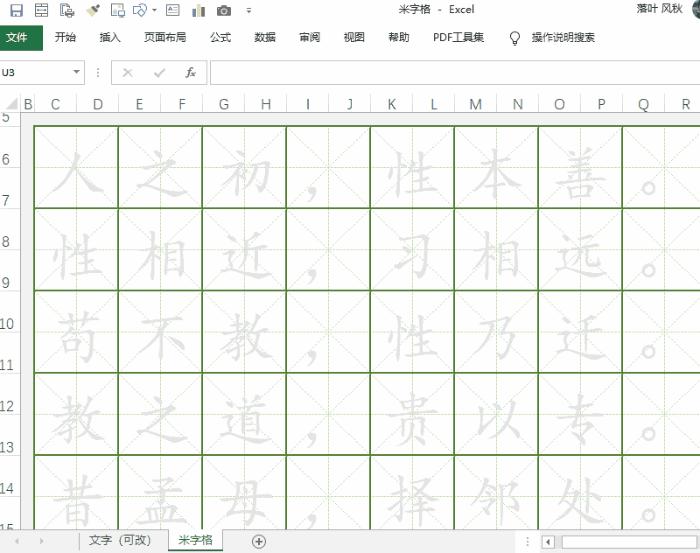Click the grid cell with character 初

[x=244, y=167]
